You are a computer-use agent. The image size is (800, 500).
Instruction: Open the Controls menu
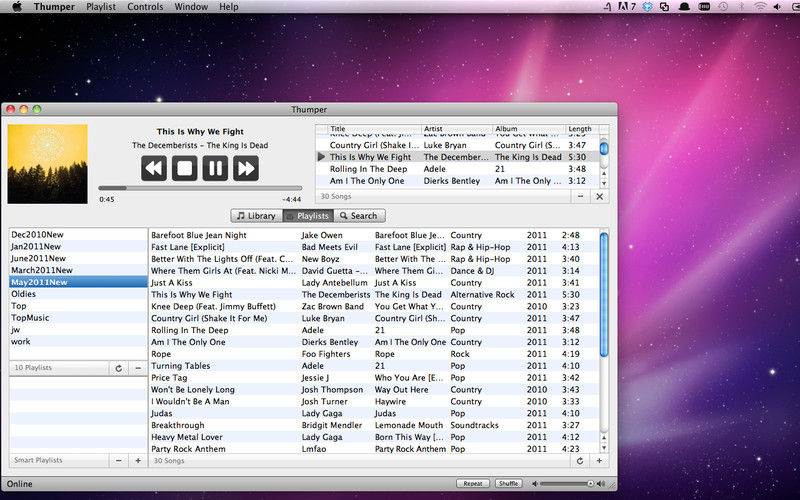point(145,7)
